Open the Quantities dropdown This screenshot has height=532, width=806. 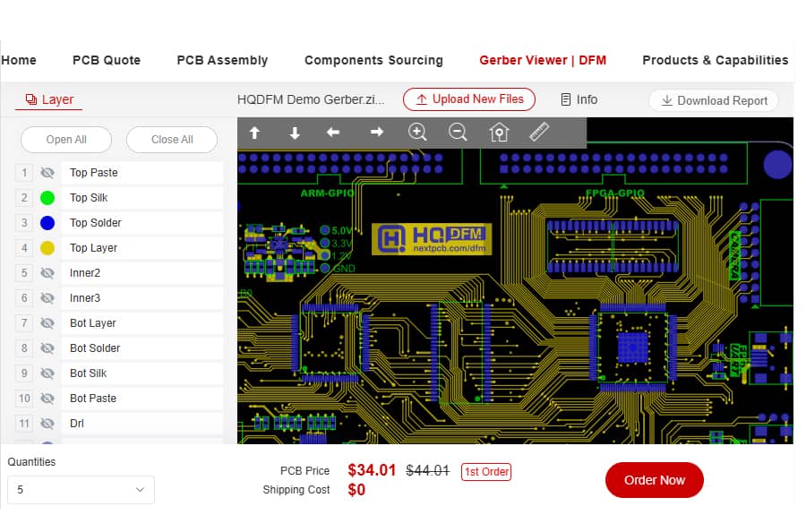[81, 490]
